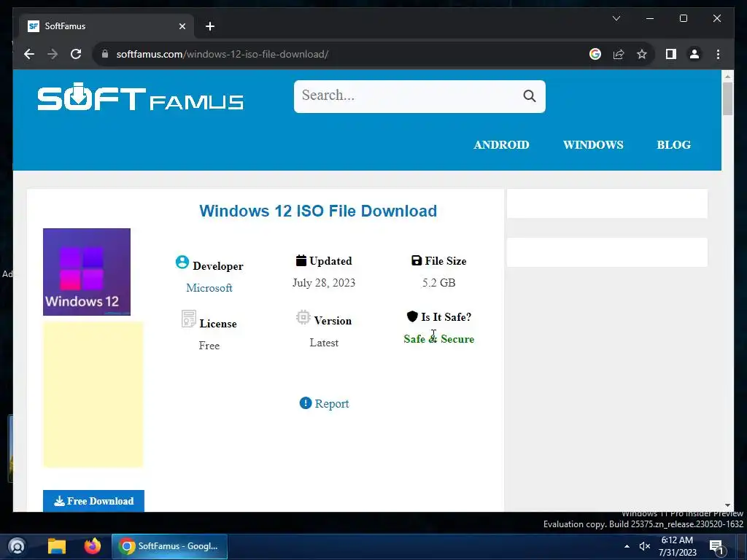
Task: Open the BLOG menu item
Action: pos(673,145)
